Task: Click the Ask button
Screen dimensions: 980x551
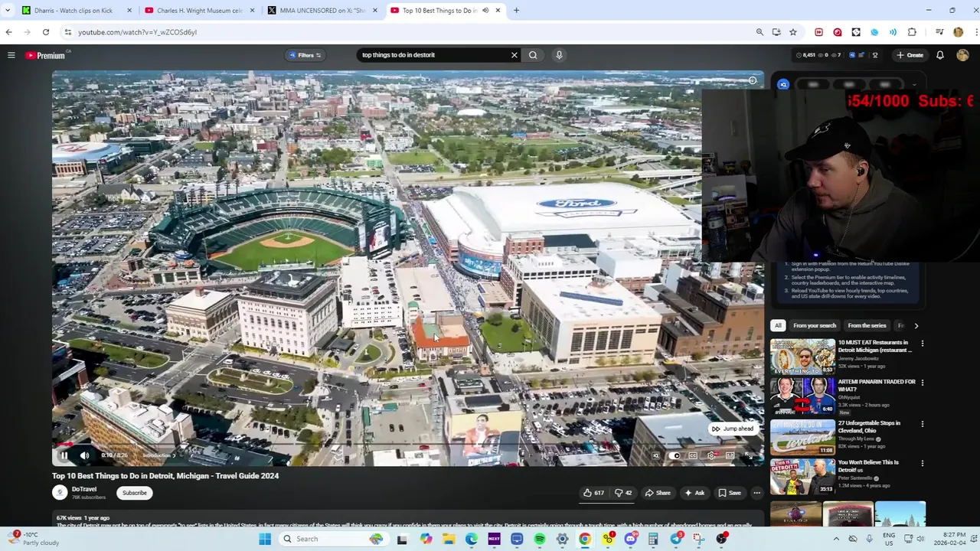Action: coord(694,493)
